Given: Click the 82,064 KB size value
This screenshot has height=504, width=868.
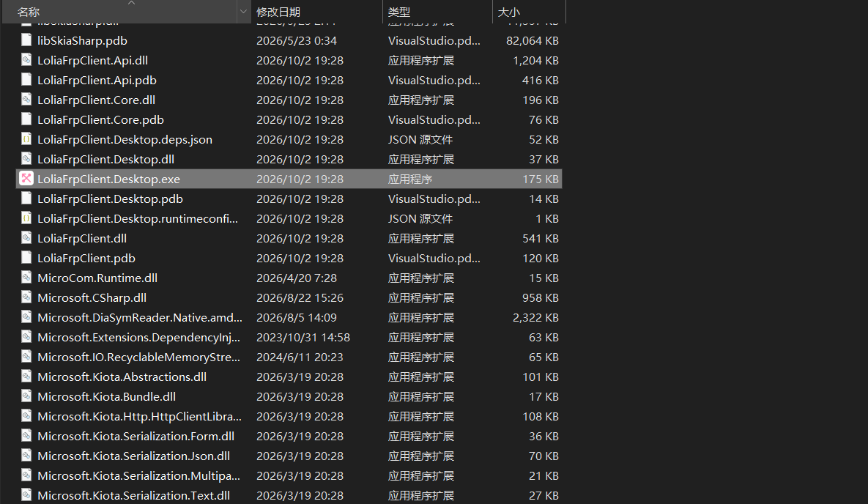Looking at the screenshot, I should [x=532, y=40].
